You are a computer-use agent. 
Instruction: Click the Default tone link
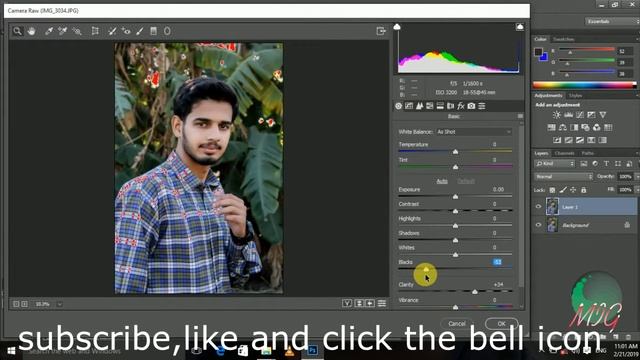(x=466, y=181)
